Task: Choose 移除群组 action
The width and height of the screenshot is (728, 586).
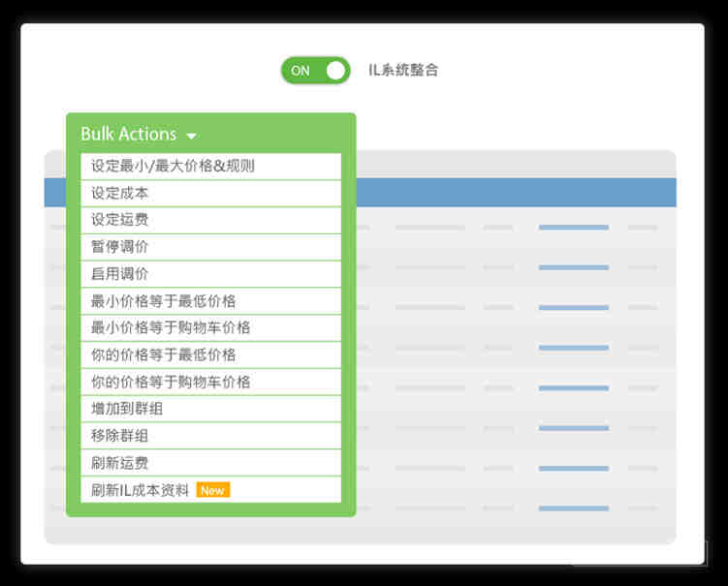Action: point(210,436)
